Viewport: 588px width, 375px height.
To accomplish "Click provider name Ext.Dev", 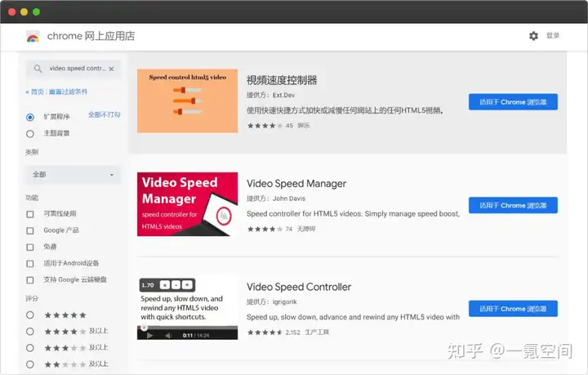I will [x=283, y=96].
